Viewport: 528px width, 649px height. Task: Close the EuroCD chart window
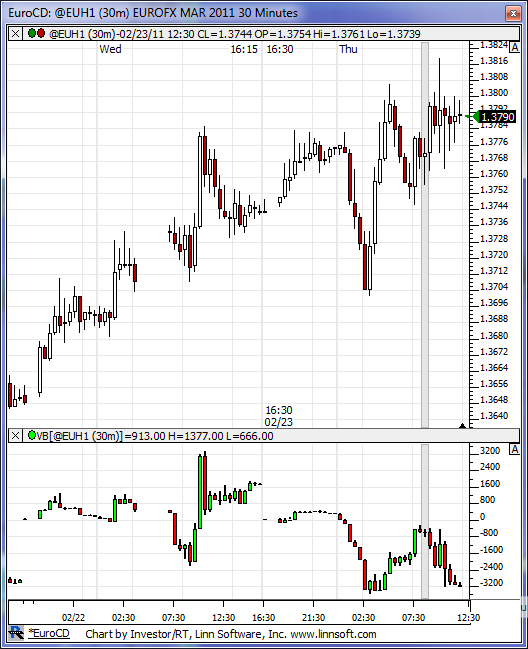(513, 13)
